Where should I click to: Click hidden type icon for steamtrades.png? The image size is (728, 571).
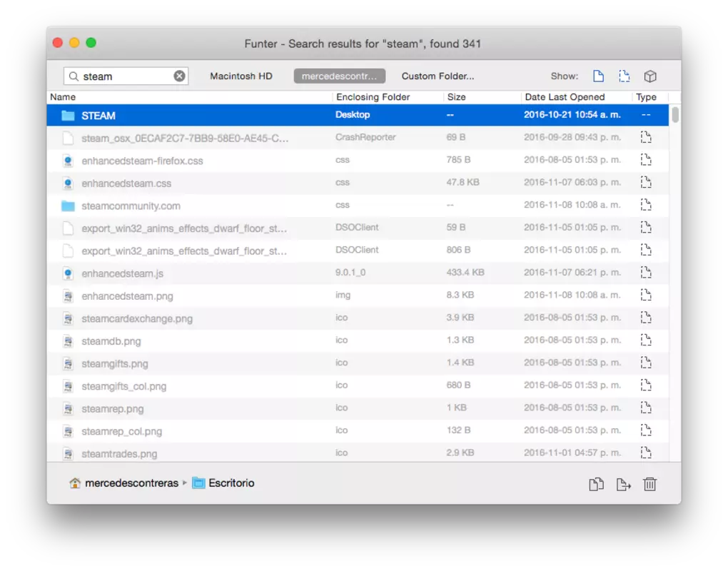(646, 452)
